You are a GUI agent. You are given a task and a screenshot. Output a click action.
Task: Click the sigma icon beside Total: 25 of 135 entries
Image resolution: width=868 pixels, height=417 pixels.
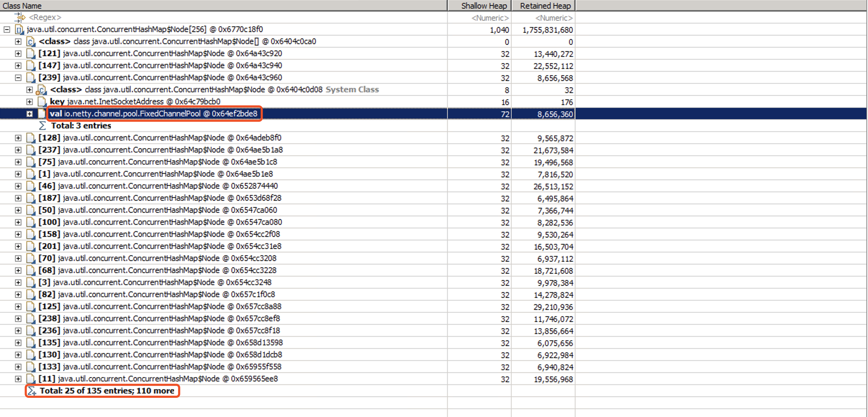click(x=32, y=391)
